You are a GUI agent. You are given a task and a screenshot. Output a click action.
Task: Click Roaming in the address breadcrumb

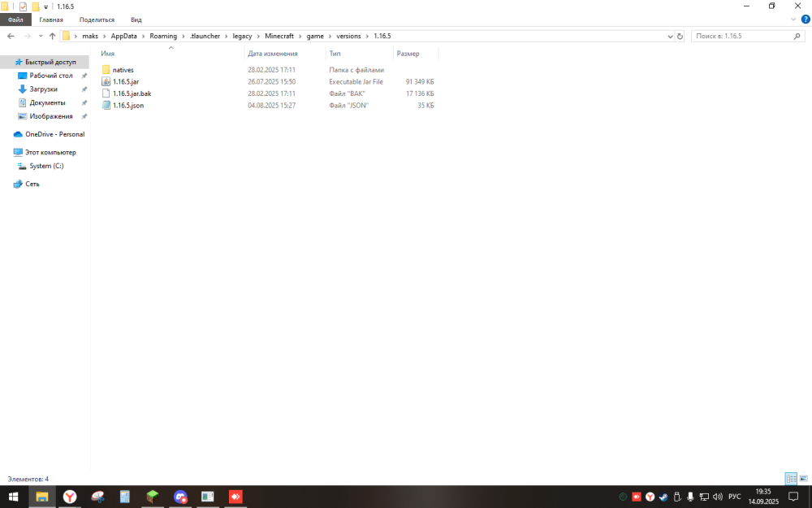[x=163, y=37]
